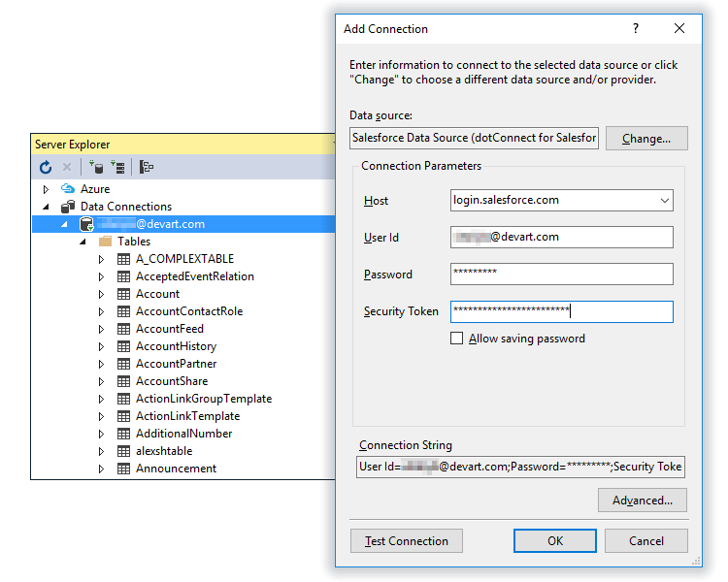The image size is (728, 582).
Task: Click the Data Connections database icon
Action: pos(68,207)
